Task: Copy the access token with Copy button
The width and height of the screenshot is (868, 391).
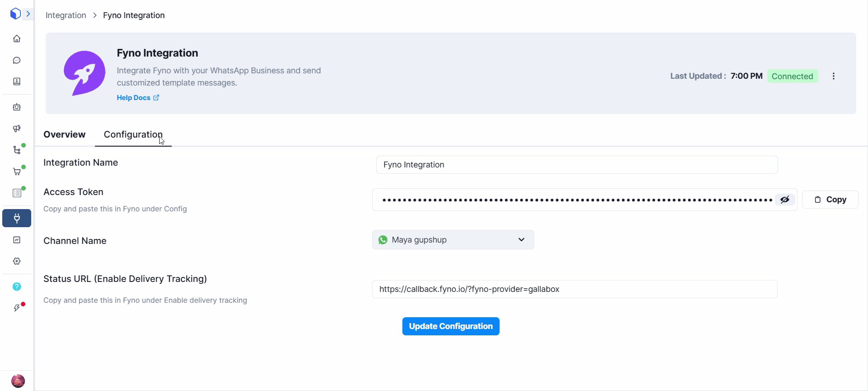Action: click(830, 200)
